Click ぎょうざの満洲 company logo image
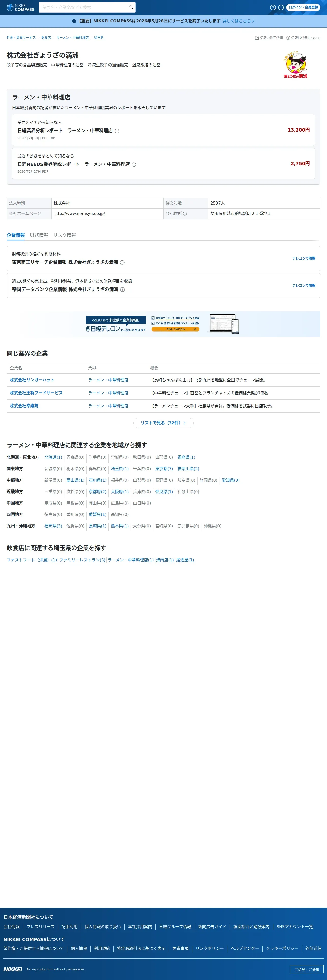327x980 pixels. tap(295, 64)
